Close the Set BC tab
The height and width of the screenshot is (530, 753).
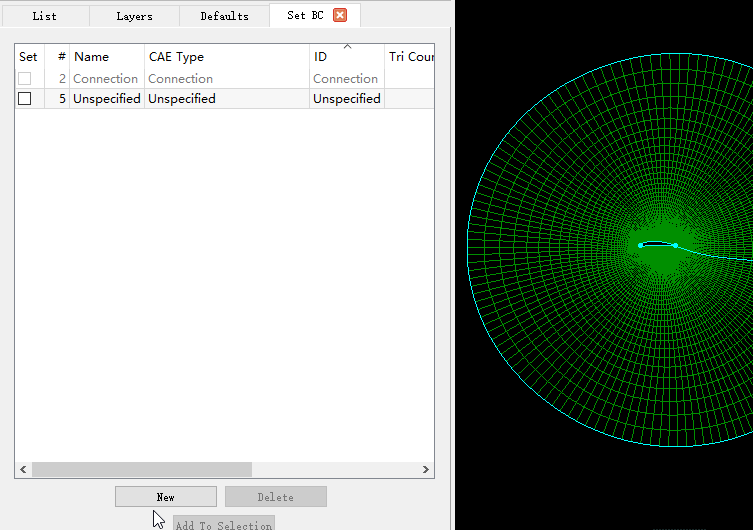(340, 16)
